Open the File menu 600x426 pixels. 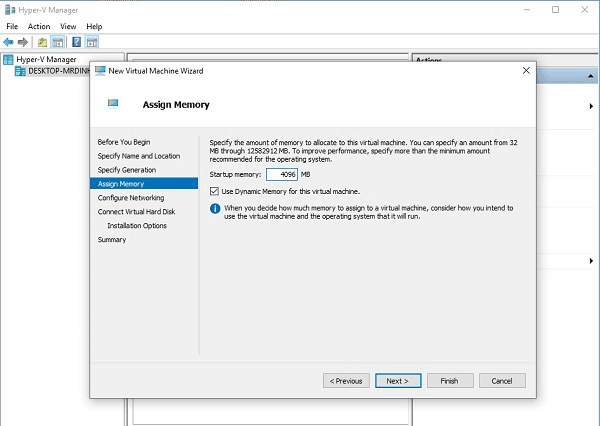12,26
